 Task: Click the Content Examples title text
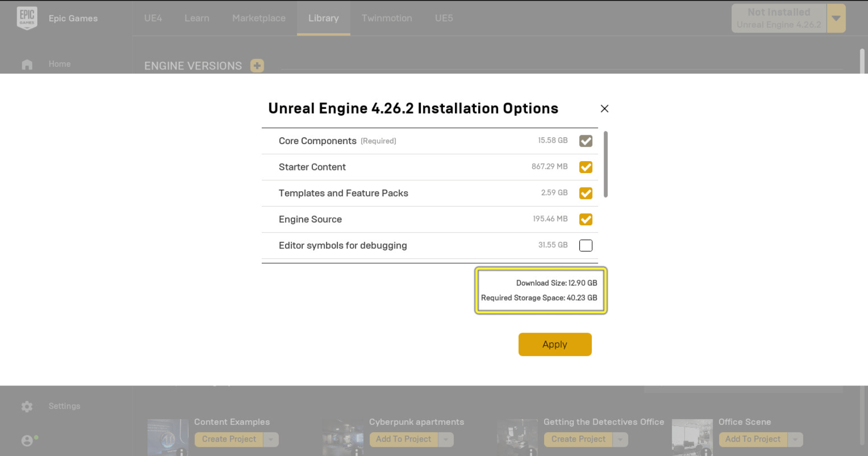point(232,422)
